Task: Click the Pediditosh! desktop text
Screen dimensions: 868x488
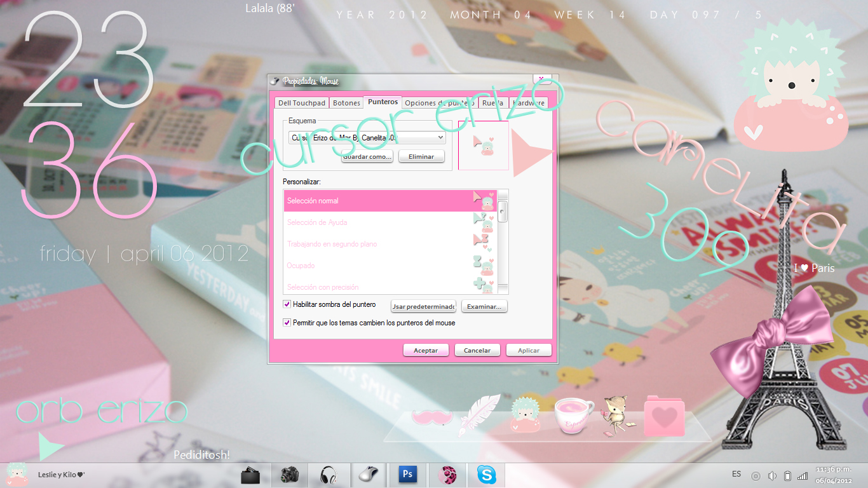Action: click(x=201, y=455)
